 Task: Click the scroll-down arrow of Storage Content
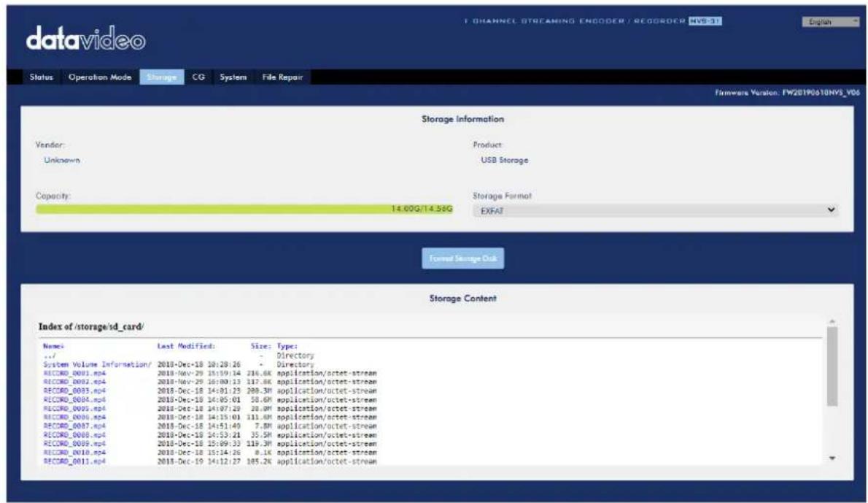(832, 458)
